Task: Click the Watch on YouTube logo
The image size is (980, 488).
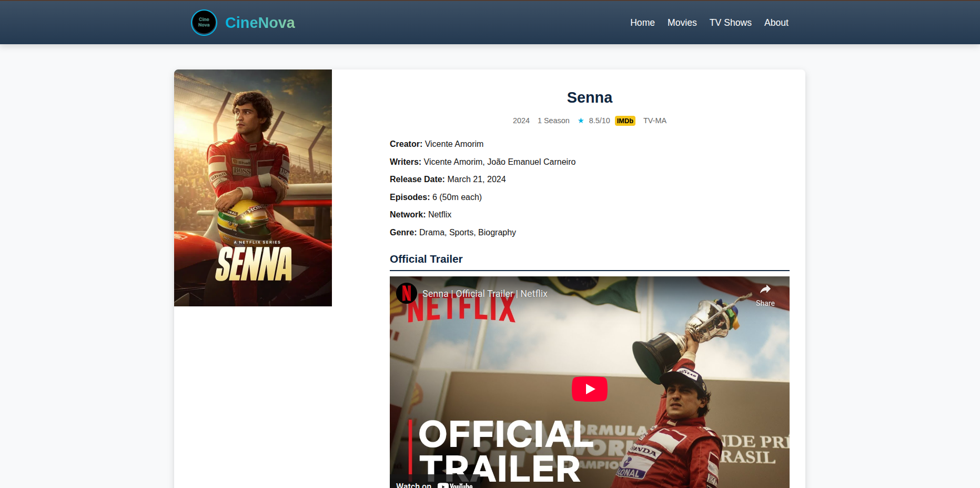Action: [456, 485]
